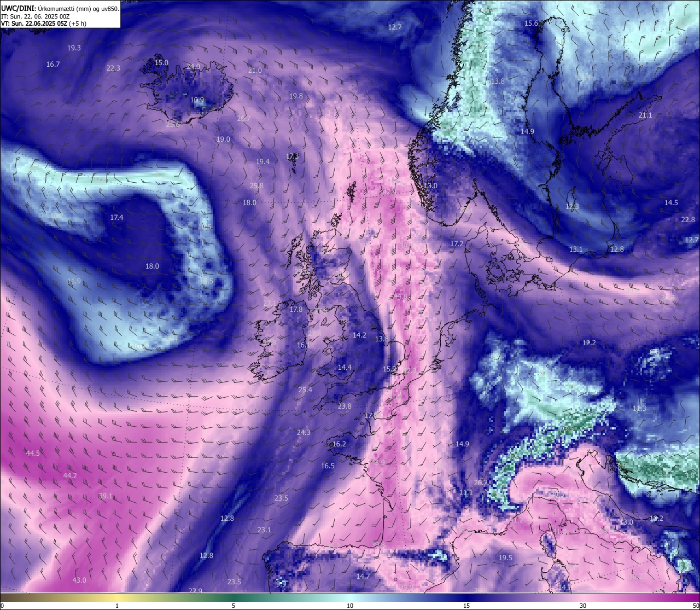Click the 17.4 value in Atlantic
The image size is (700, 610).
point(116,218)
